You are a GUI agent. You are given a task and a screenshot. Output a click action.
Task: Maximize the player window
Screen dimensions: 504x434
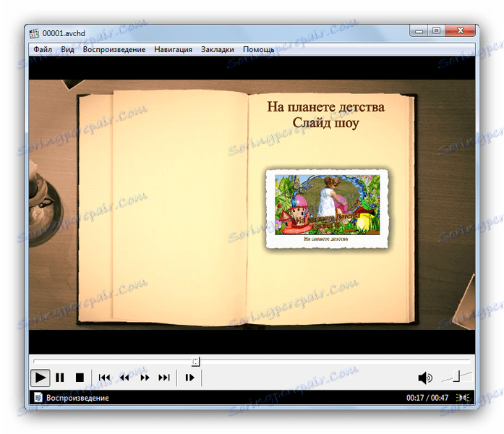[x=436, y=31]
